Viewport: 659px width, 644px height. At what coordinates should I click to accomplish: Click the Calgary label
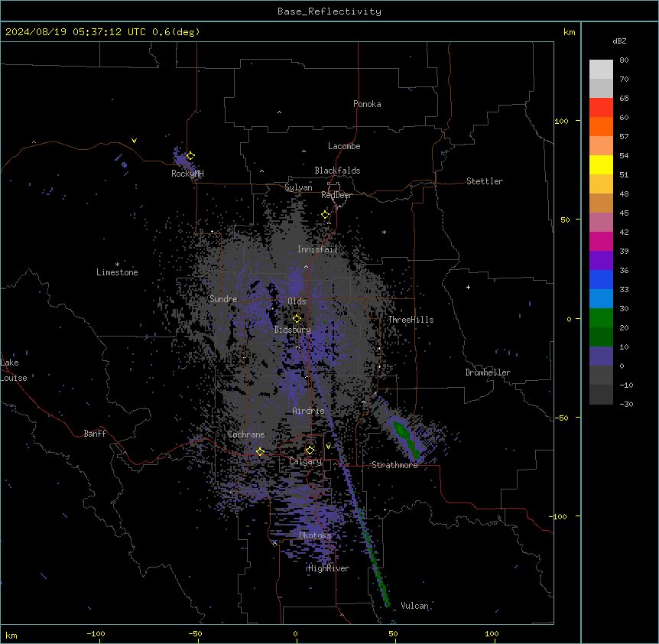pyautogui.click(x=305, y=461)
